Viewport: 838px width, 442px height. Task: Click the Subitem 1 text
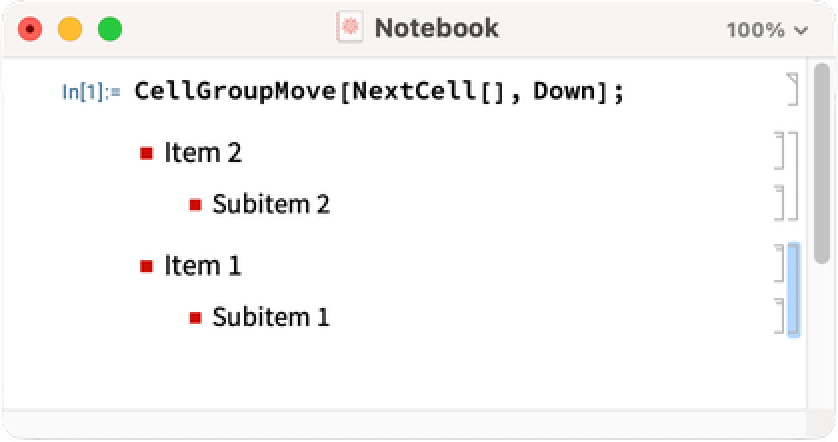click(x=271, y=318)
